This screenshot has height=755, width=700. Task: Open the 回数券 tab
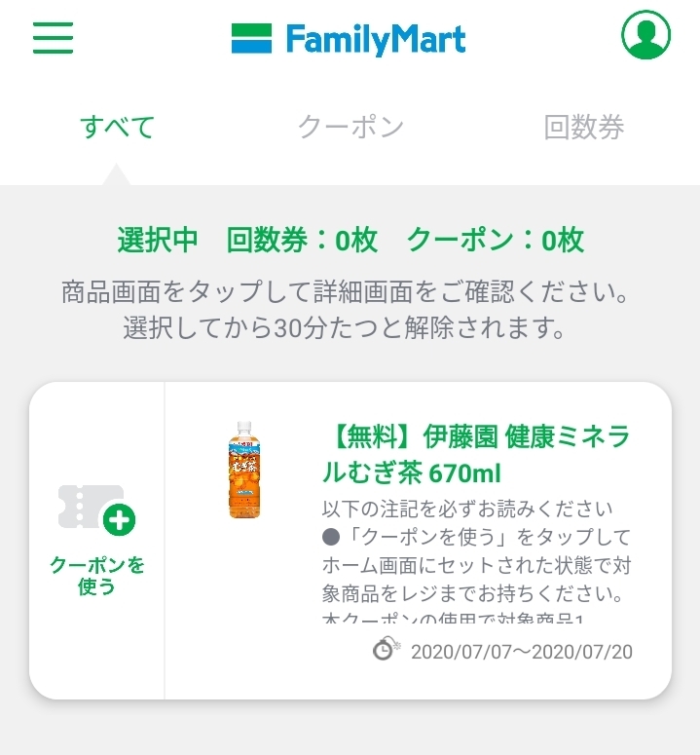[584, 128]
